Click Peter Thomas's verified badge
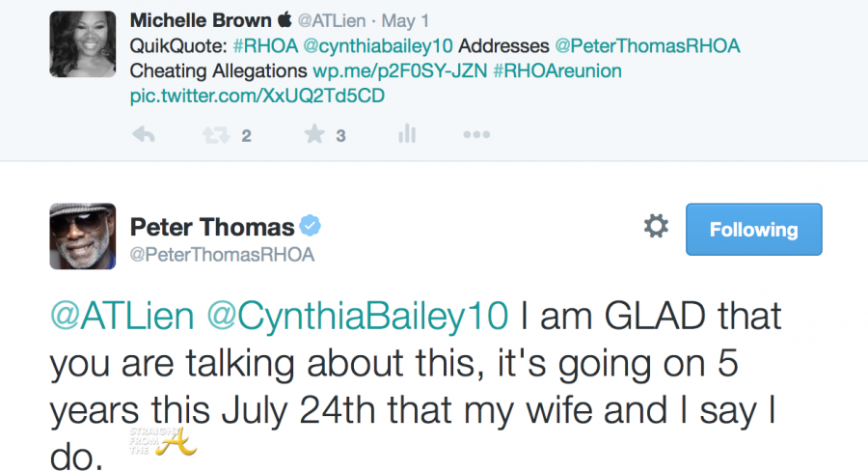868x472 pixels. click(x=310, y=227)
